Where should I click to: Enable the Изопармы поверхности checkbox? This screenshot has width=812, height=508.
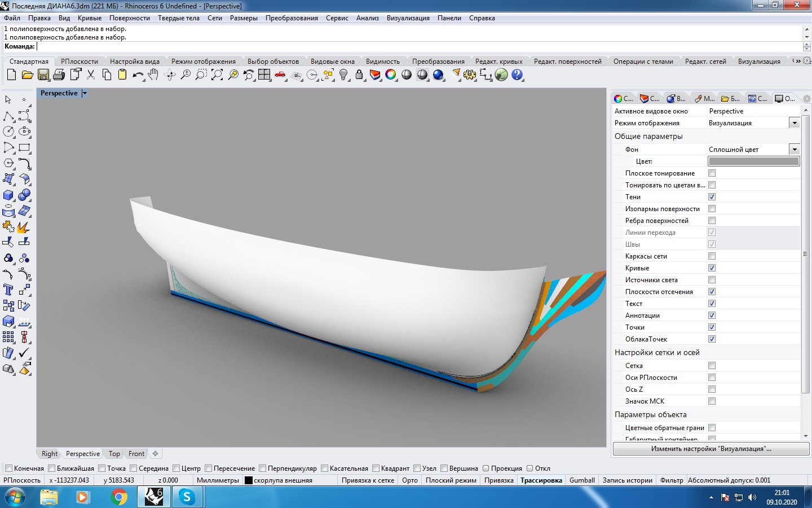click(x=712, y=209)
